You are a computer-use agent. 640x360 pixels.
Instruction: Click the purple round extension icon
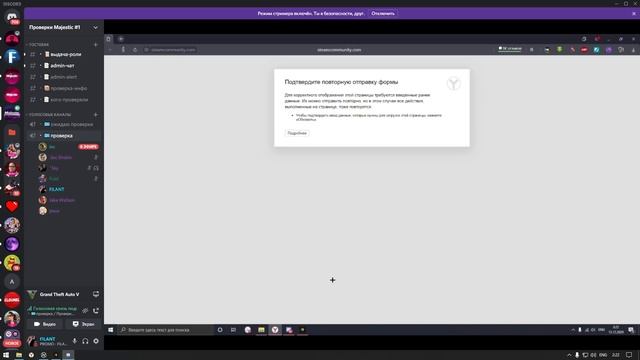tap(609, 50)
